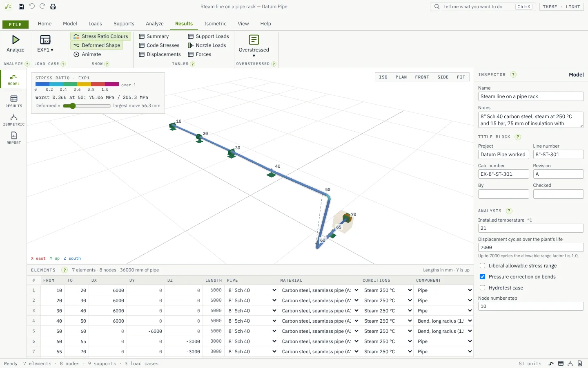
Task: Switch to the Isometric ribbon tab
Action: (x=215, y=24)
